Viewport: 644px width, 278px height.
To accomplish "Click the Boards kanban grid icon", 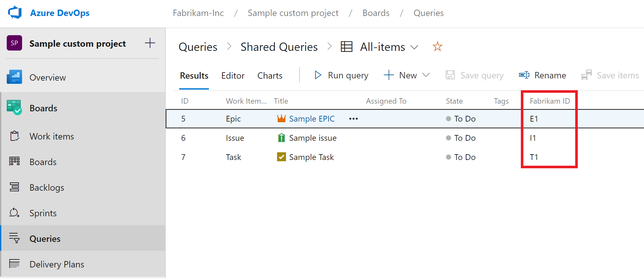I will (x=14, y=161).
